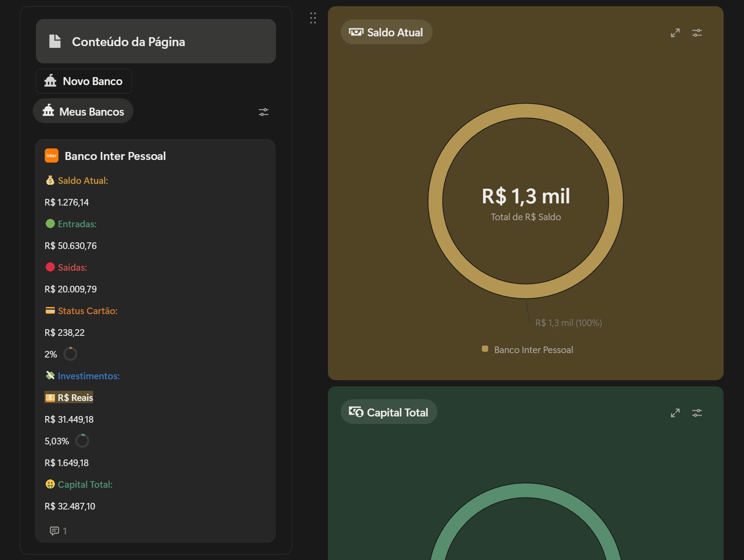The image size is (744, 560).
Task: Click the R$ 32.487,10 capital value
Action: [70, 506]
